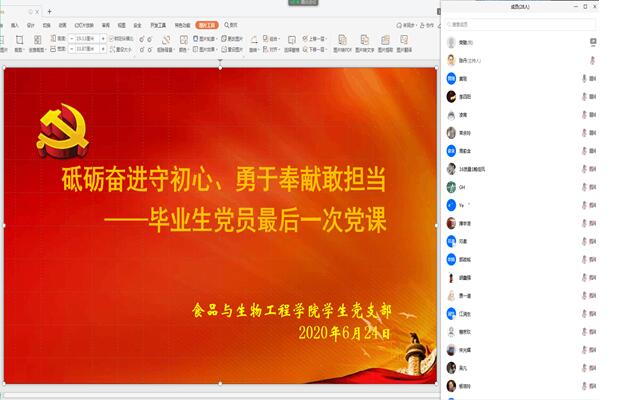Image resolution: width=620 pixels, height=401 pixels.
Task: Click Reset Size (重设大小) icon
Action: pos(112,49)
